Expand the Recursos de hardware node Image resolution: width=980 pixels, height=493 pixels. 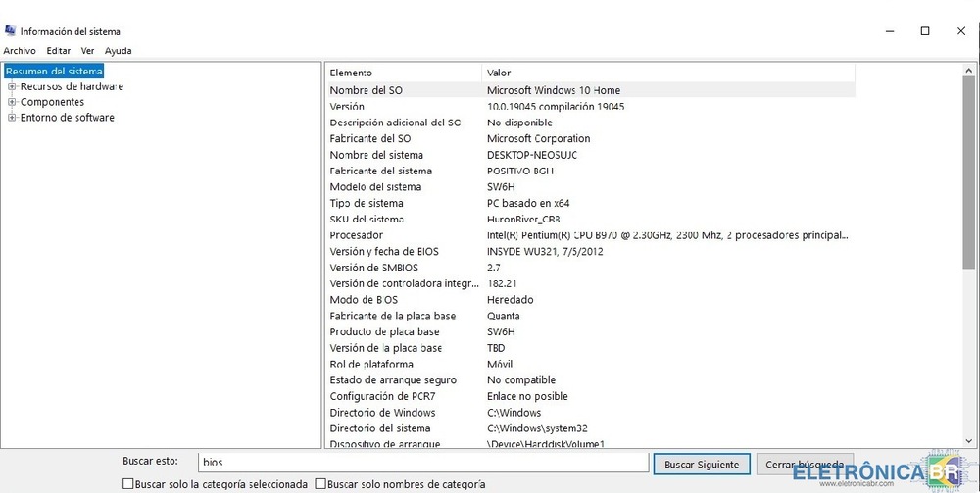pyautogui.click(x=12, y=86)
